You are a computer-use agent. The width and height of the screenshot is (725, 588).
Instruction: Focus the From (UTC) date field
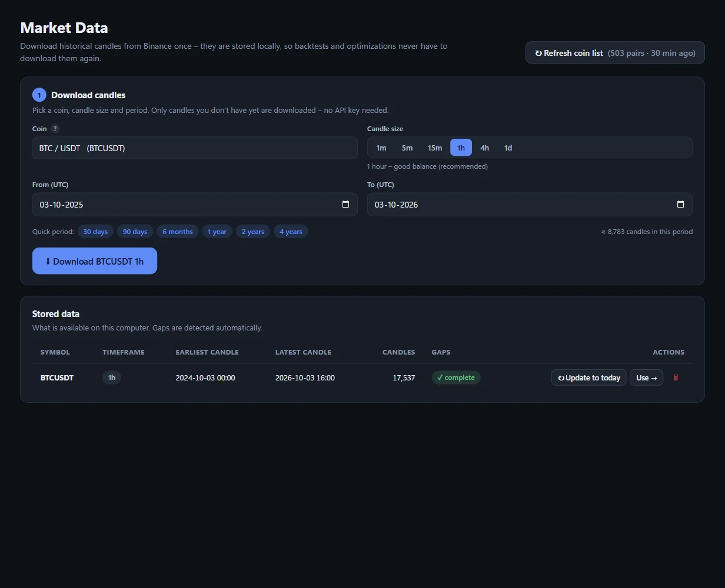[195, 205]
